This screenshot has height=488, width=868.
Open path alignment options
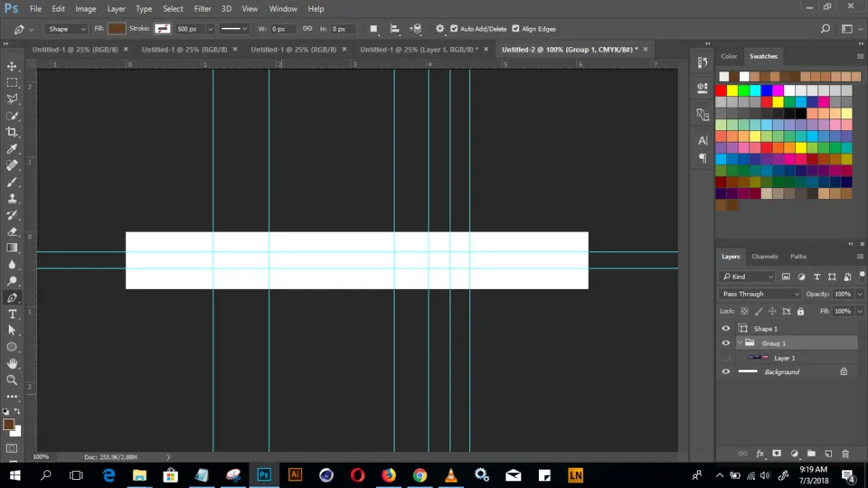coord(395,29)
